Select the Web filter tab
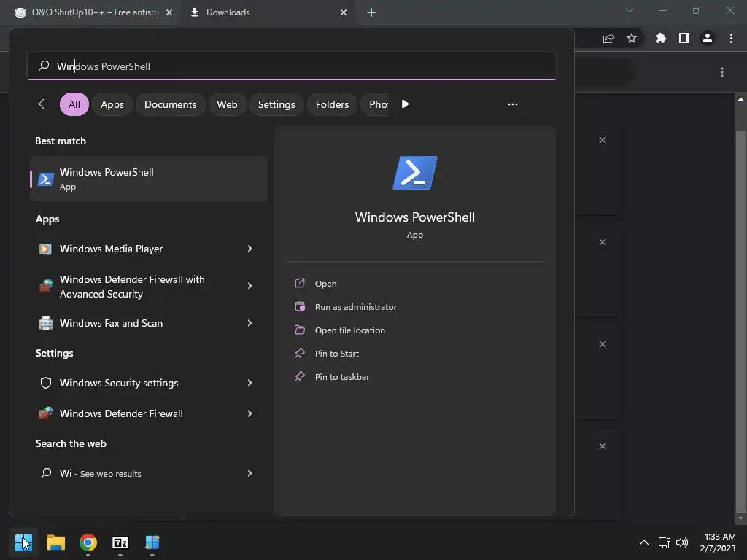 (228, 104)
